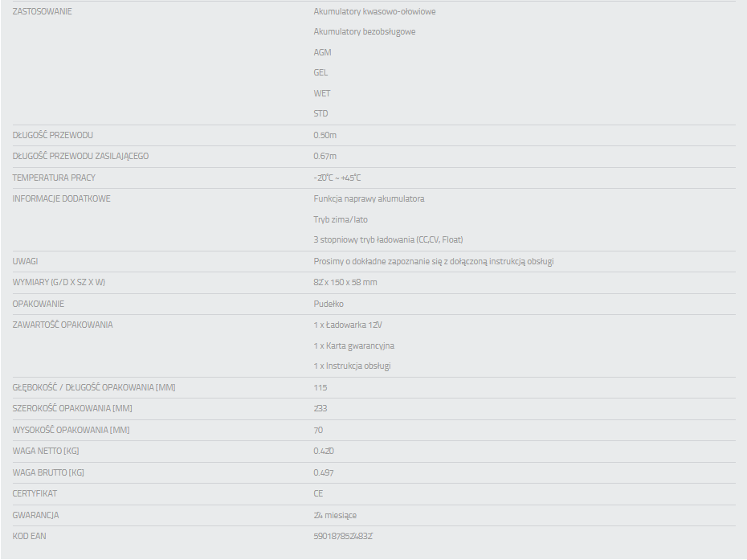Click the AGM application entry
Image resolution: width=747 pixels, height=560 pixels.
click(322, 52)
